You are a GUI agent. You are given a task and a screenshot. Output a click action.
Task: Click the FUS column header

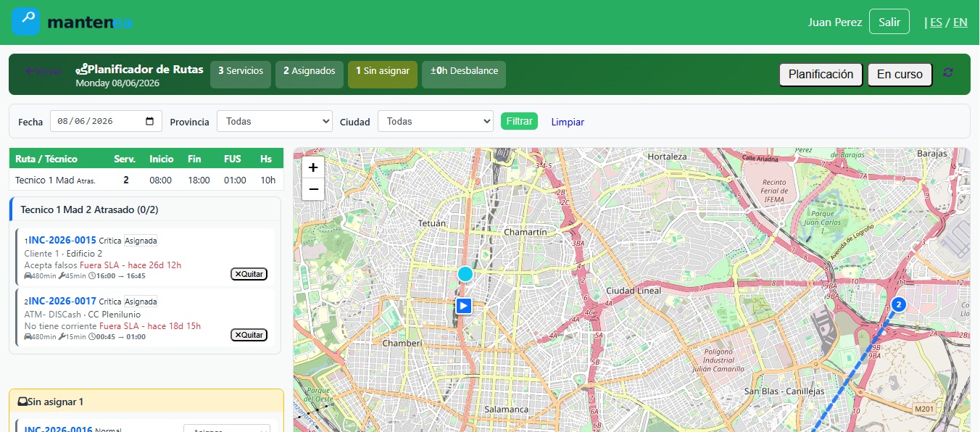(x=233, y=158)
